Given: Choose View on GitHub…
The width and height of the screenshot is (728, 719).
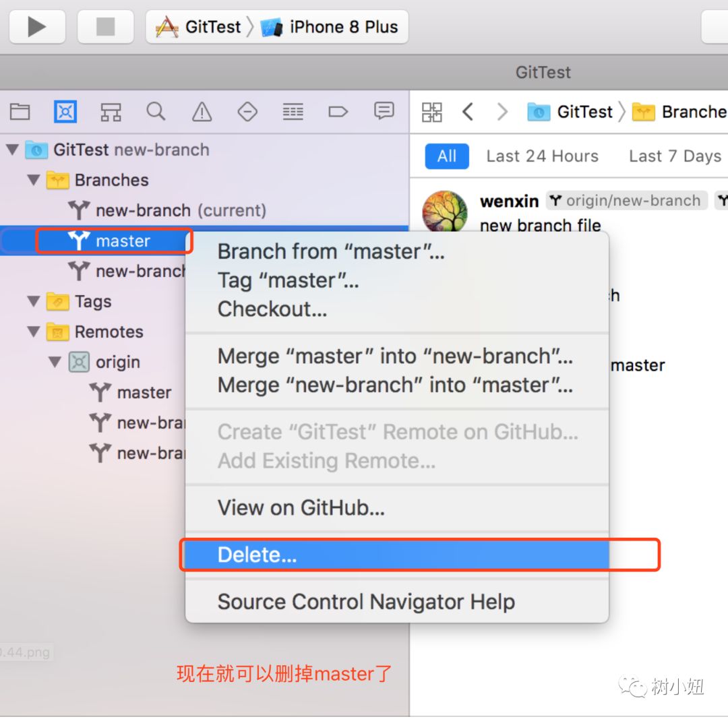Looking at the screenshot, I should [x=397, y=508].
